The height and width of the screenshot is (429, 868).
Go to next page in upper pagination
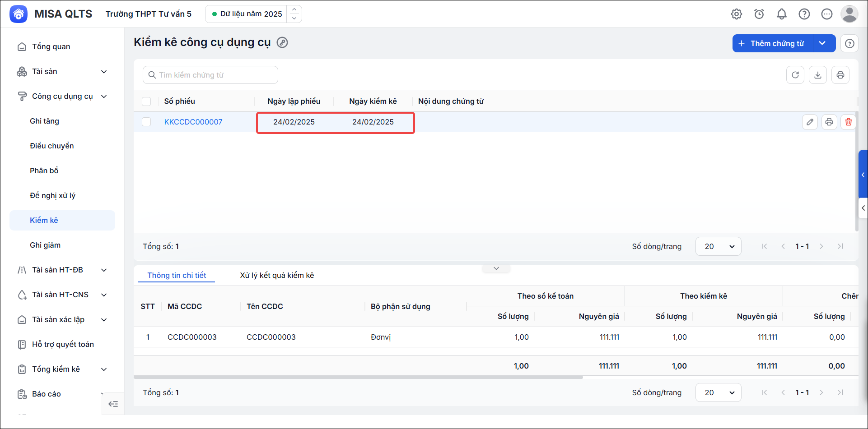[821, 246]
